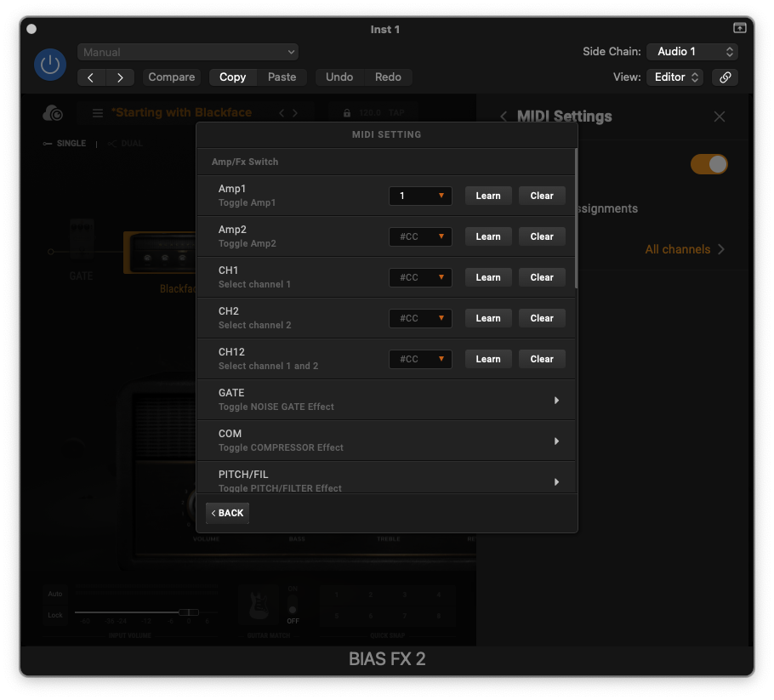Open All channels selection
The height and width of the screenshot is (700, 774).
coord(685,249)
